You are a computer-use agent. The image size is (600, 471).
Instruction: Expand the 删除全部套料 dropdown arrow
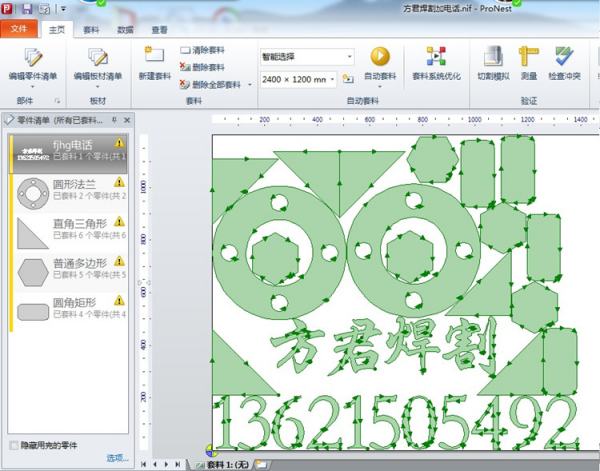coord(250,85)
